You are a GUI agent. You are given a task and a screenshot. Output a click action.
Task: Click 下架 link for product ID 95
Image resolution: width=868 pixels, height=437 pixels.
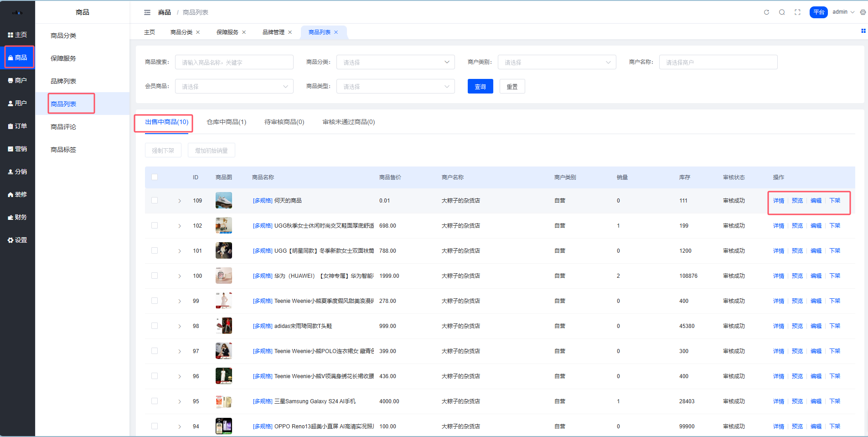834,401
